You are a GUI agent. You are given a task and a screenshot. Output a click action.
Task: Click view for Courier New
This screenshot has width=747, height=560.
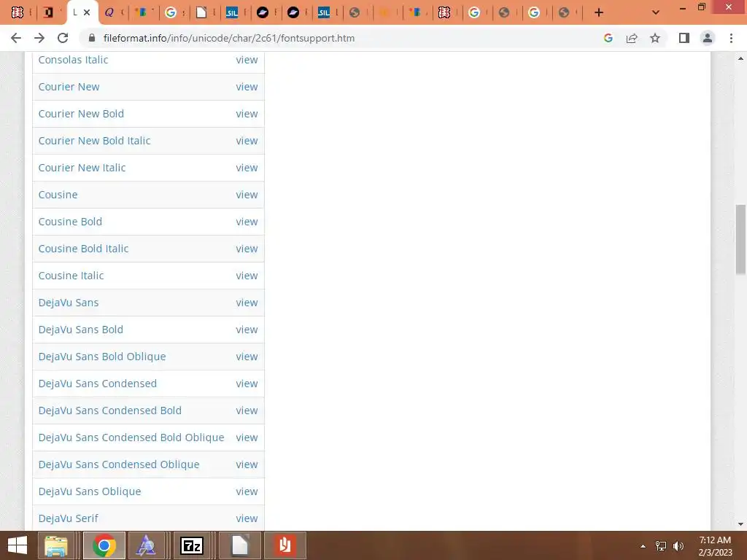(247, 87)
